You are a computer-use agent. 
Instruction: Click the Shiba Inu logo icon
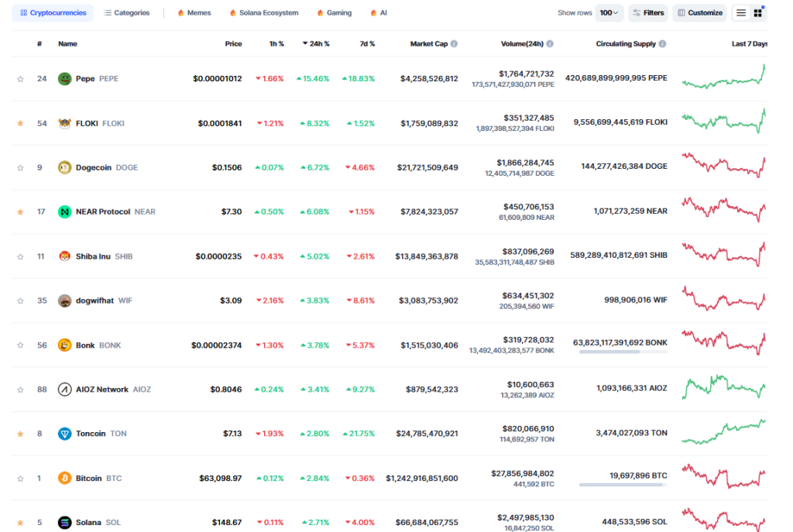65,256
